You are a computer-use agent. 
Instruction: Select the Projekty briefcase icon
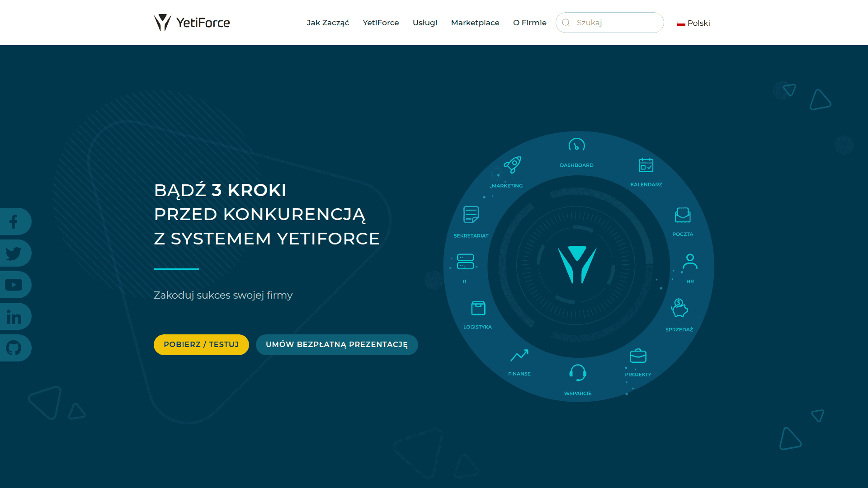coord(638,356)
